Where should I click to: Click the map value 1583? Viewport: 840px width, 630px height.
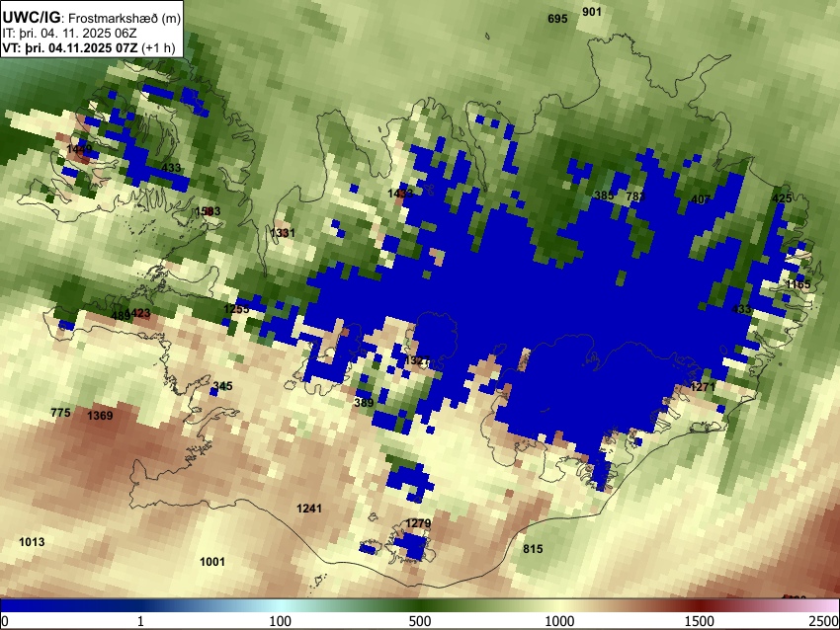pos(208,211)
